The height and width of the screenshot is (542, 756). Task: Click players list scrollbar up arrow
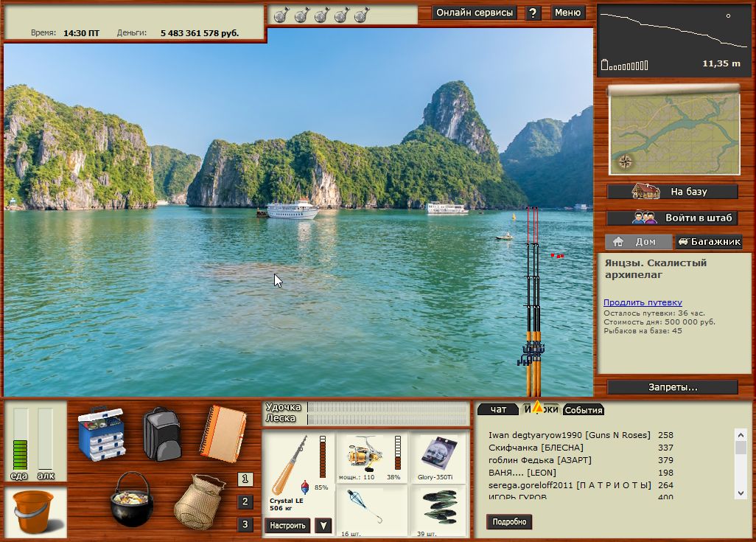[x=741, y=435]
